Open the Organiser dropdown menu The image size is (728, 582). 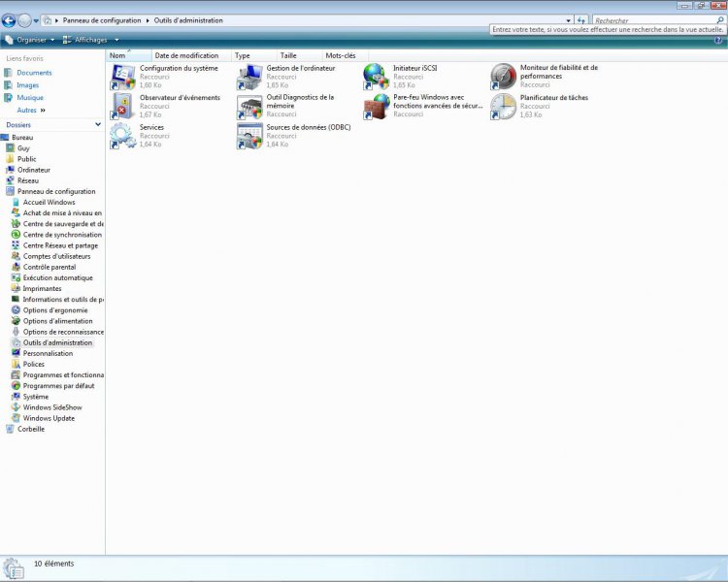(x=30, y=40)
